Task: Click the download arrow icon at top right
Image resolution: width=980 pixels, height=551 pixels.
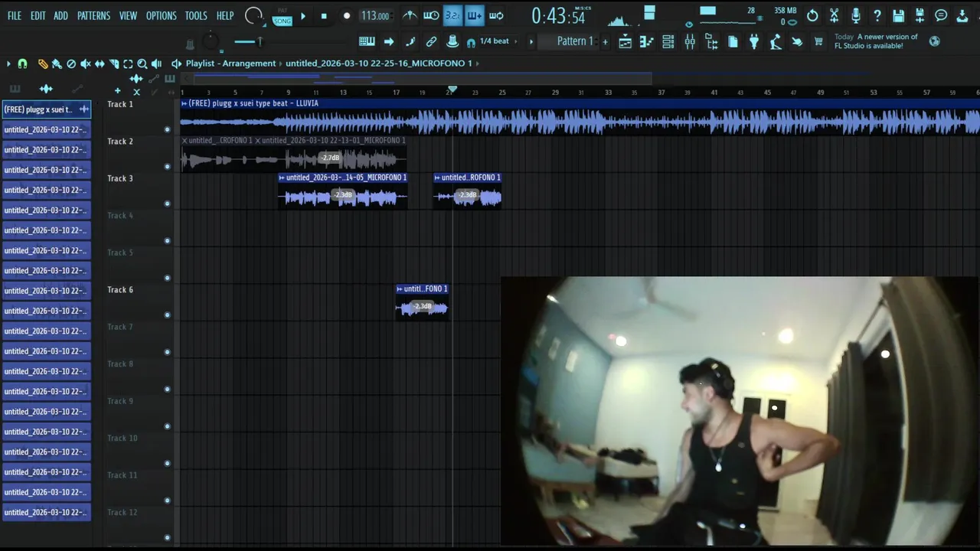Action: point(962,15)
